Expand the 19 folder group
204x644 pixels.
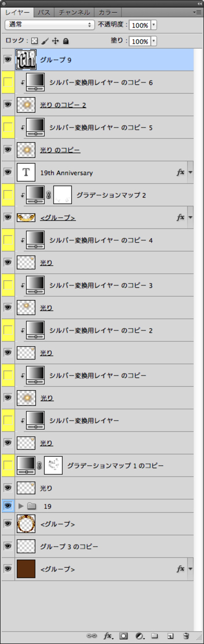point(21,506)
